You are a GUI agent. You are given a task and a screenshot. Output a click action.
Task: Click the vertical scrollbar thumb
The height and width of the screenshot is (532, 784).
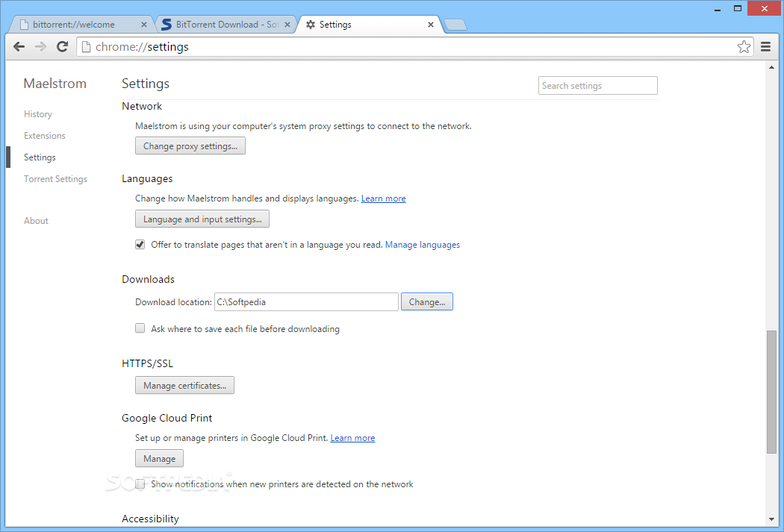coord(771,392)
